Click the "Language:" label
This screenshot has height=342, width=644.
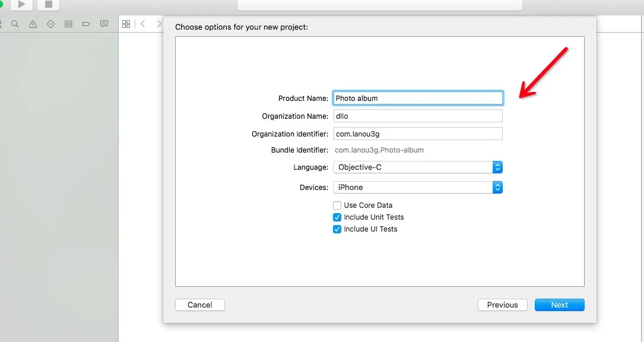310,167
